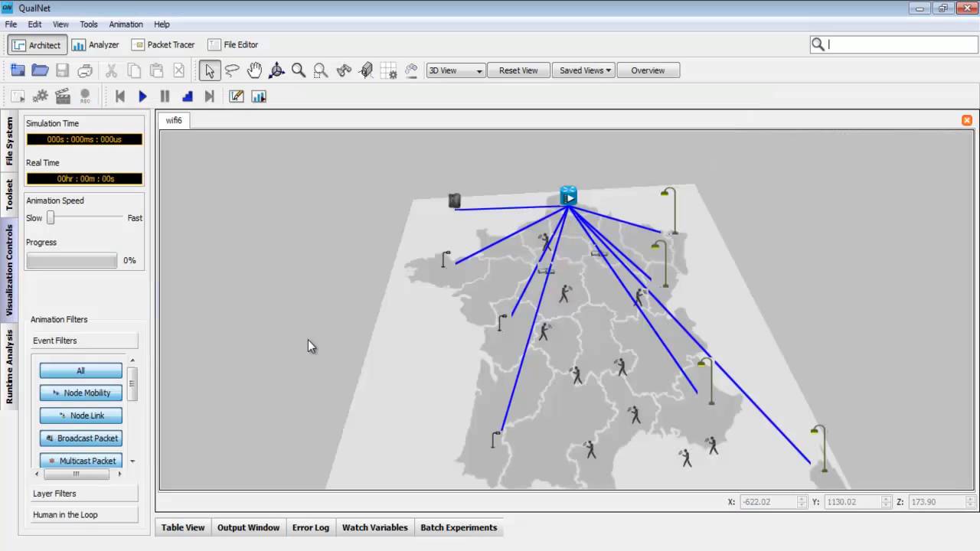Open the binoculars find tool
Screen dimensions: 980x551
click(344, 70)
